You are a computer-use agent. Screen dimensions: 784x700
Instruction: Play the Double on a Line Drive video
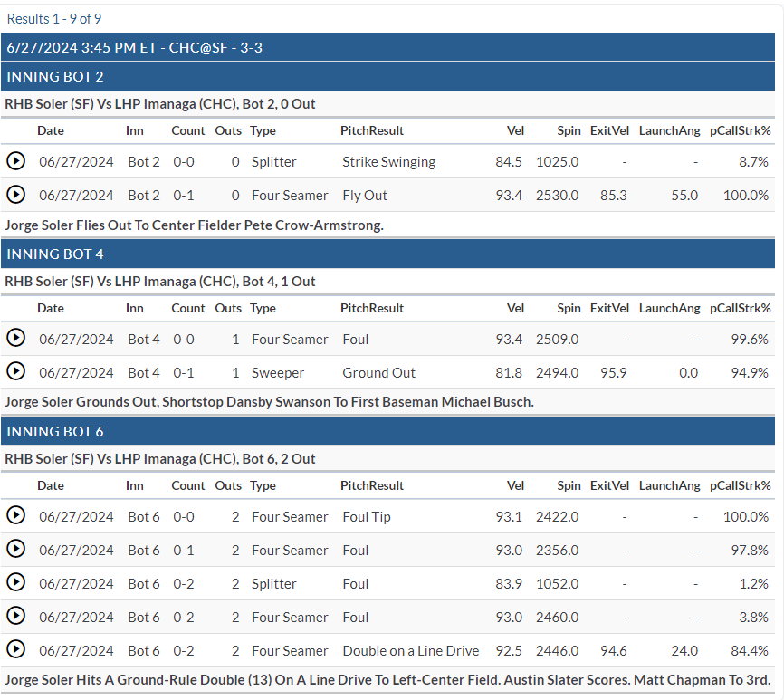click(15, 650)
